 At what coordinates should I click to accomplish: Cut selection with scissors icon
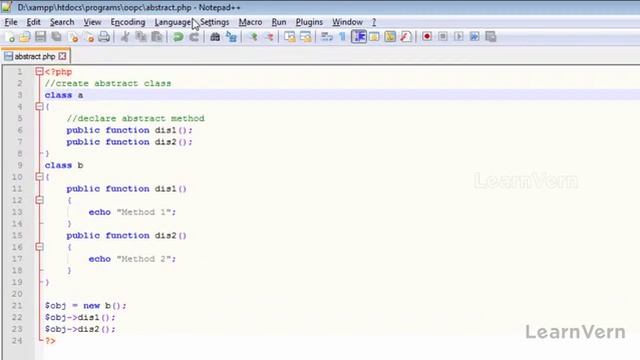tap(125, 37)
